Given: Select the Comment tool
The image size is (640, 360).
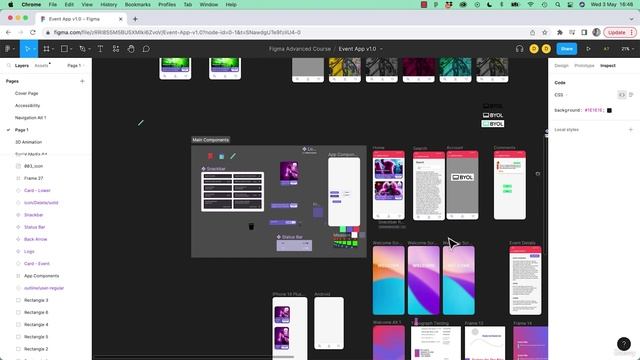Looking at the screenshot, I should (146, 49).
